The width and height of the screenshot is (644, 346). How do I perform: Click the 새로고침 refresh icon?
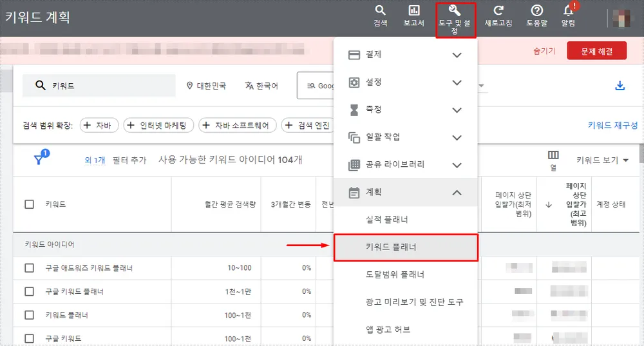click(498, 15)
